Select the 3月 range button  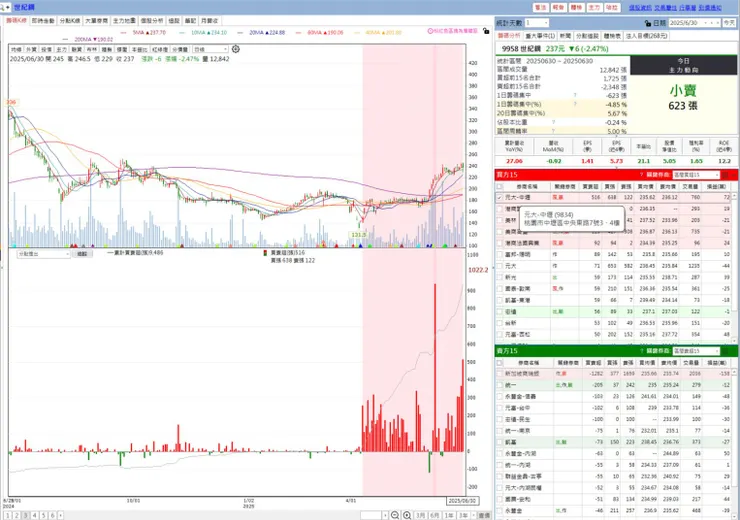(420, 515)
